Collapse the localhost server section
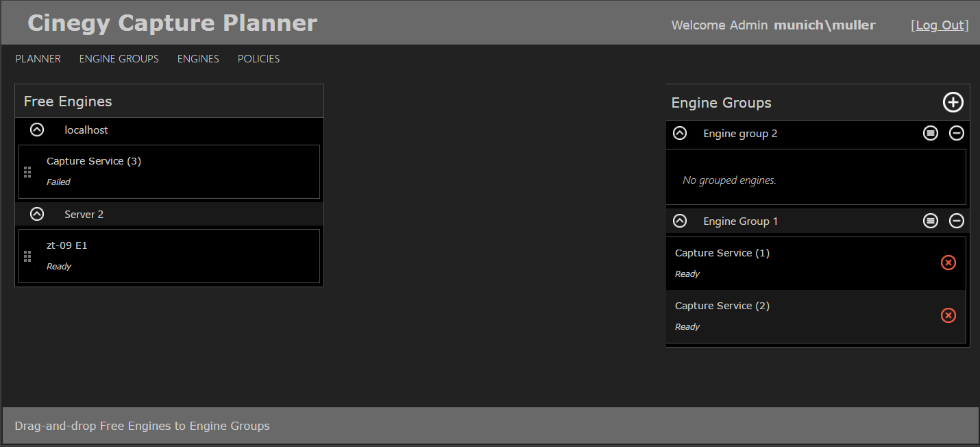 [36, 130]
